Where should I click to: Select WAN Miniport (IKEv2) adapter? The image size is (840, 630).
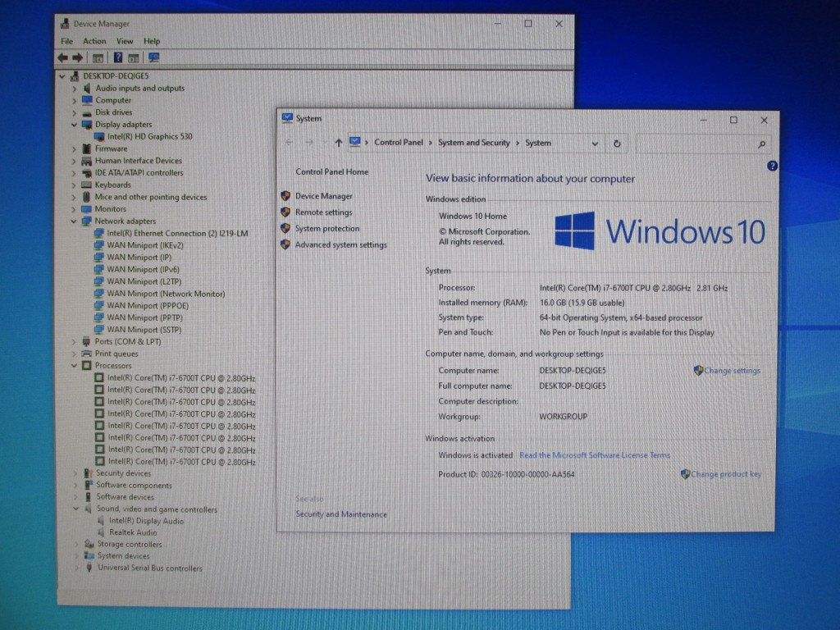(x=145, y=245)
